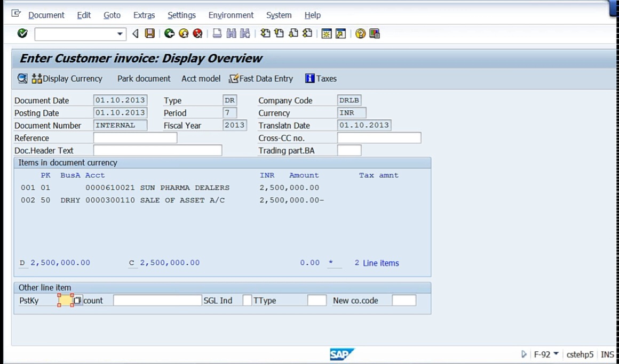Click the Cross-CC no. input field
The width and height of the screenshot is (619, 364).
(x=379, y=137)
